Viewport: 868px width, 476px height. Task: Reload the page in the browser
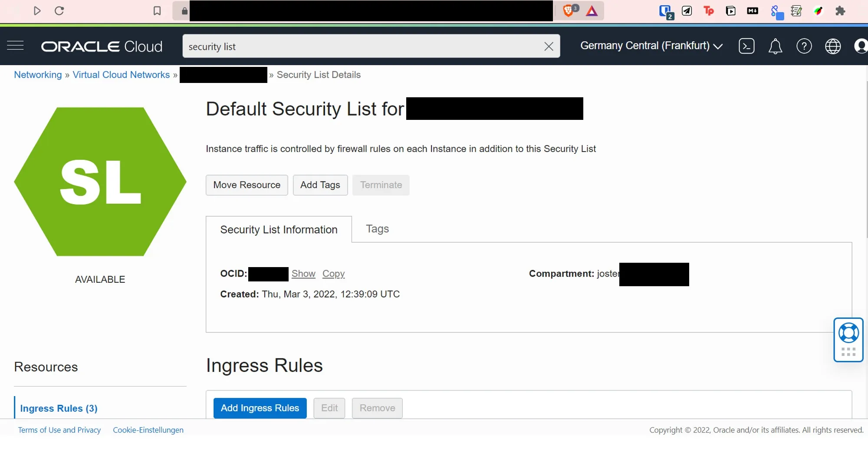click(x=59, y=10)
